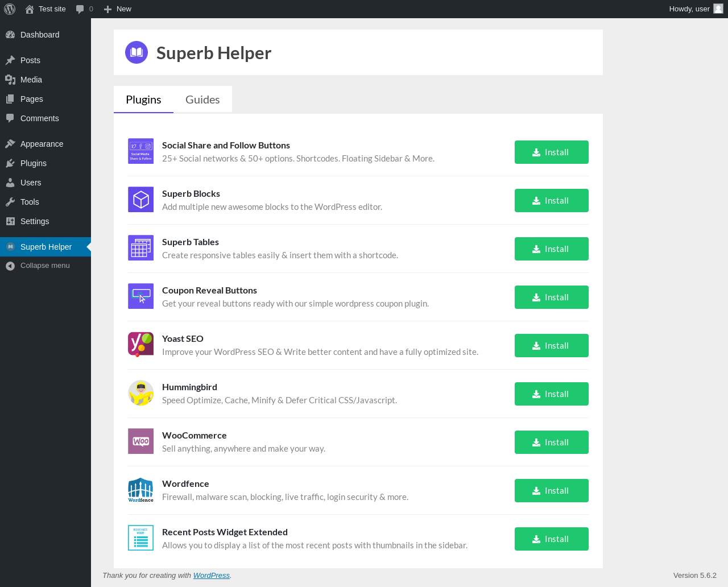Click the Superb Blocks cube icon
Viewport: 728px width, 587px height.
(140, 200)
